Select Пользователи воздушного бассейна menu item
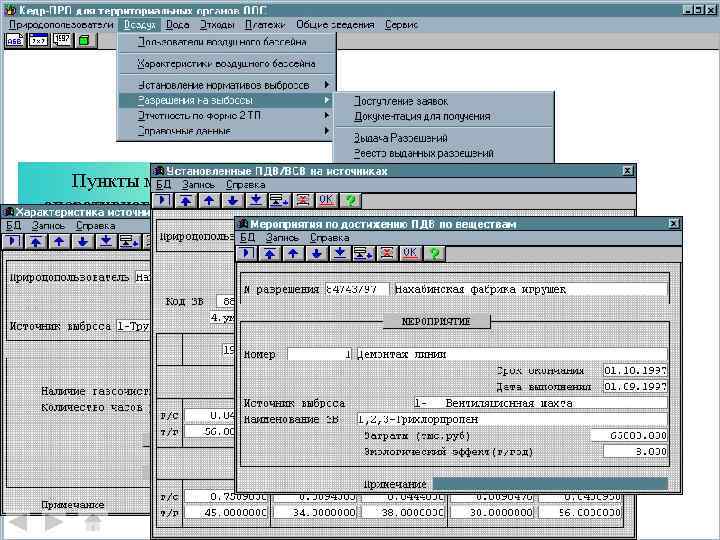The width and height of the screenshot is (720, 540). pyautogui.click(x=226, y=42)
